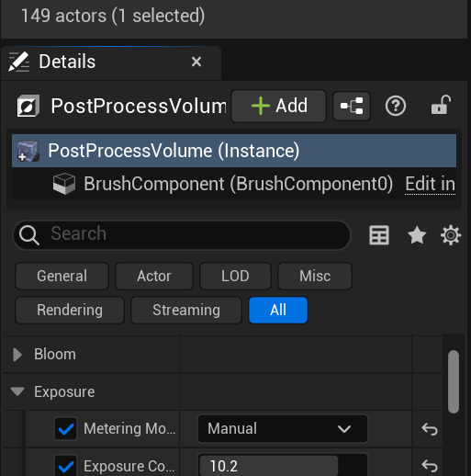The image size is (471, 476).
Task: Click the Add component button
Action: tap(278, 106)
